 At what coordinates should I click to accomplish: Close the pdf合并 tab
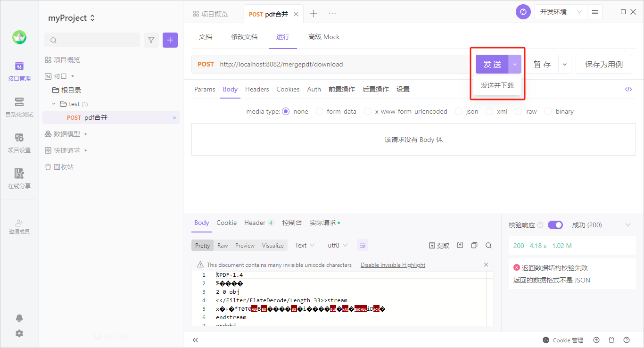(x=296, y=14)
